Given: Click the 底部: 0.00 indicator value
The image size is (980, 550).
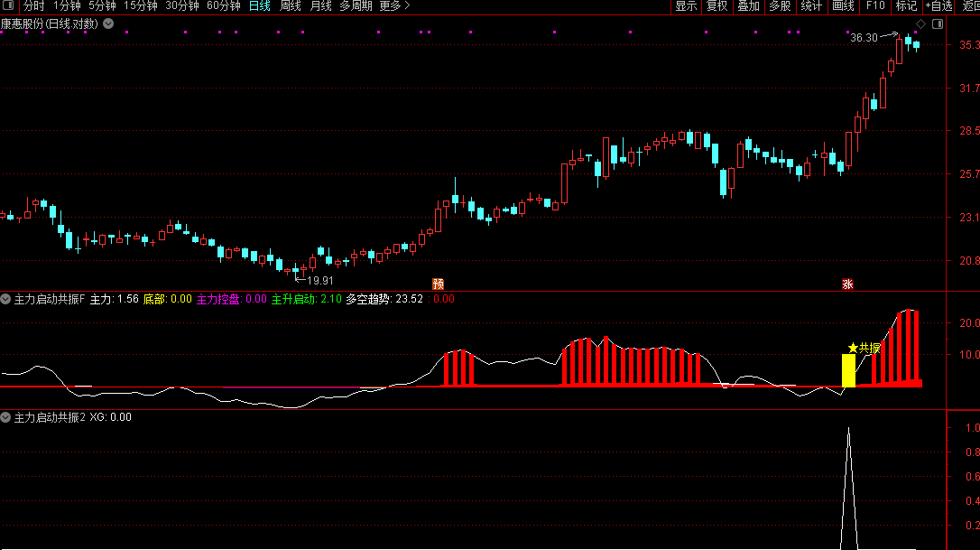Looking at the screenshot, I should (x=168, y=299).
